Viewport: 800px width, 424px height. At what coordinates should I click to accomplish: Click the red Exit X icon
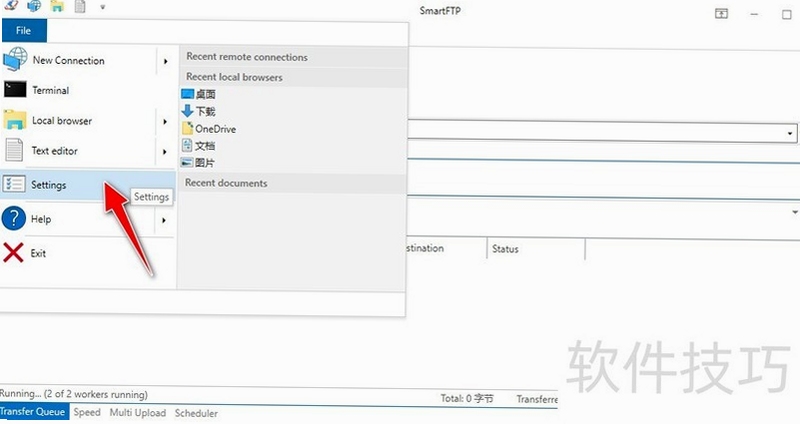pos(13,253)
